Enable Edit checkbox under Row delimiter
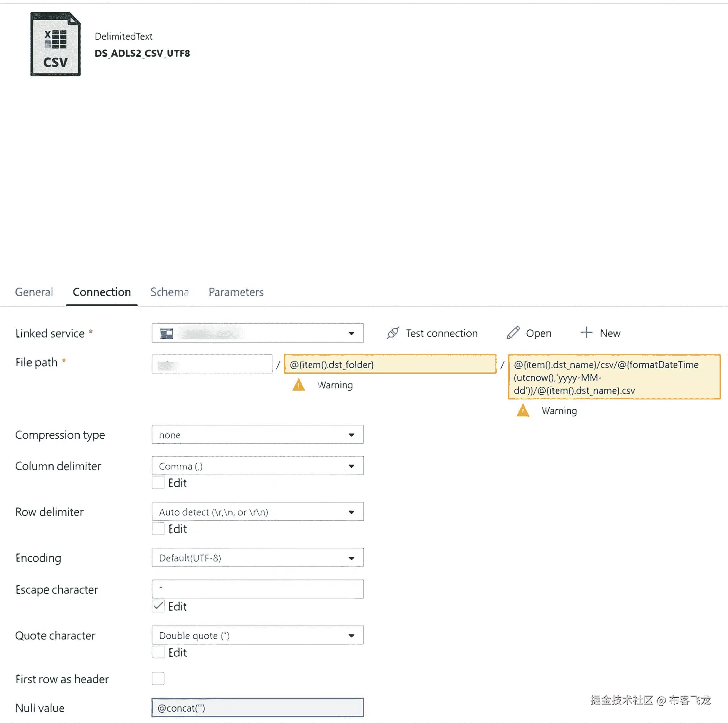This screenshot has width=728, height=723. (x=158, y=529)
